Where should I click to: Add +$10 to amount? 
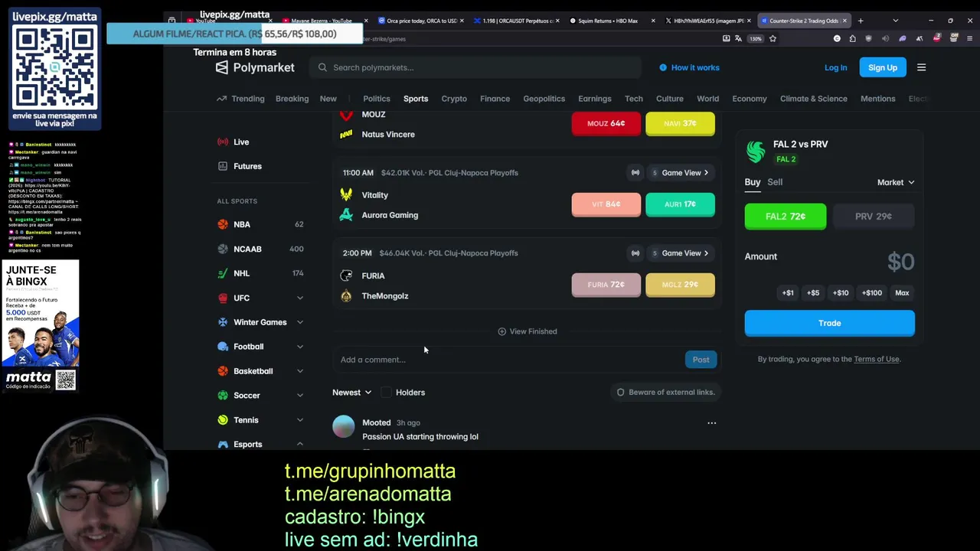coord(841,292)
